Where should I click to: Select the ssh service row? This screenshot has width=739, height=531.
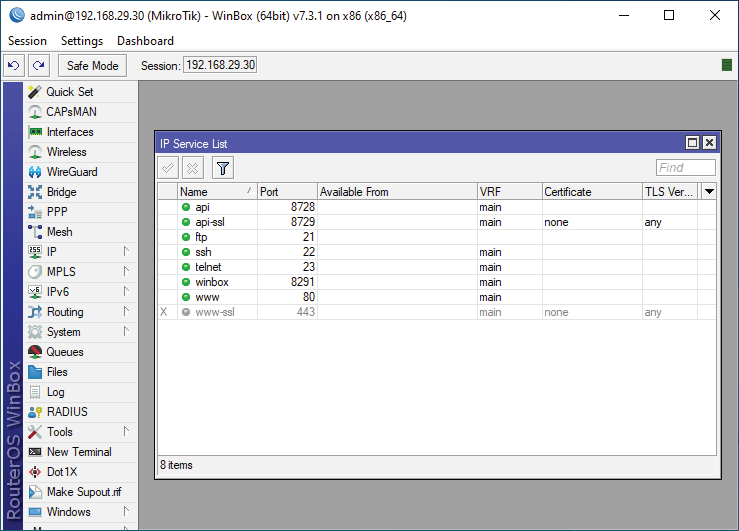(x=437, y=252)
